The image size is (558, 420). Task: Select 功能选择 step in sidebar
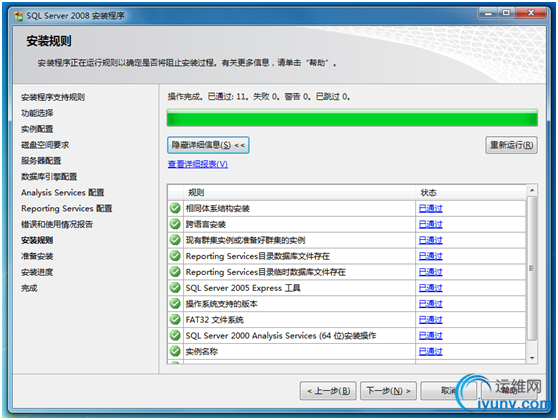37,113
